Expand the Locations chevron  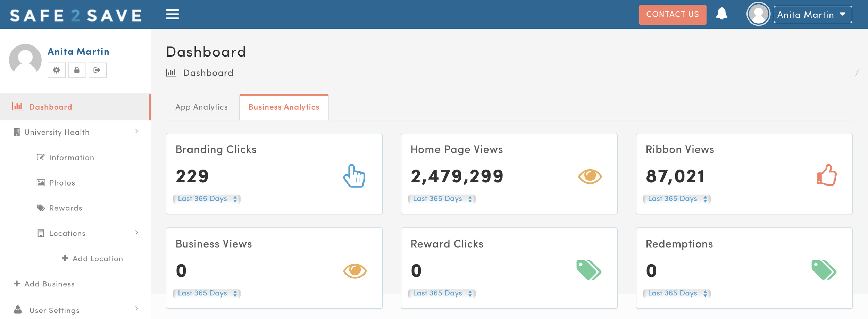point(137,232)
